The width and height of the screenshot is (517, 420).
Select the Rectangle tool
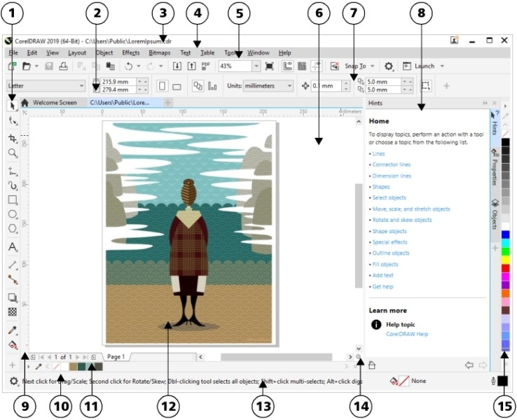[13, 200]
